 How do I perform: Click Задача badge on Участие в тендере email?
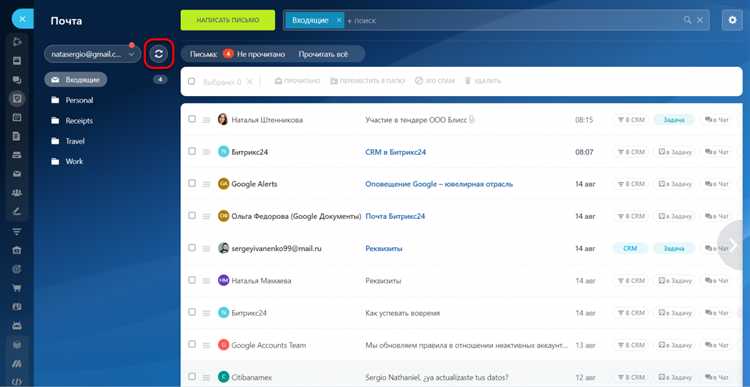[x=674, y=120]
